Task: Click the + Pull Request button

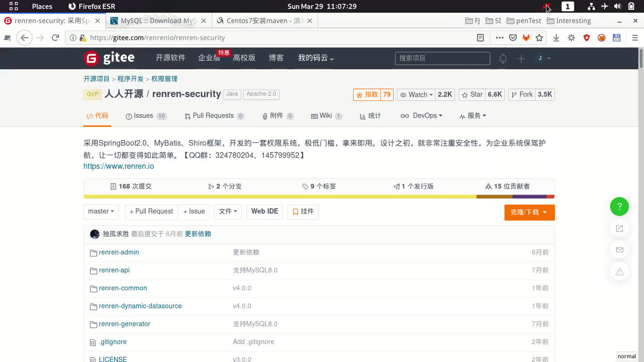Action: (x=151, y=212)
